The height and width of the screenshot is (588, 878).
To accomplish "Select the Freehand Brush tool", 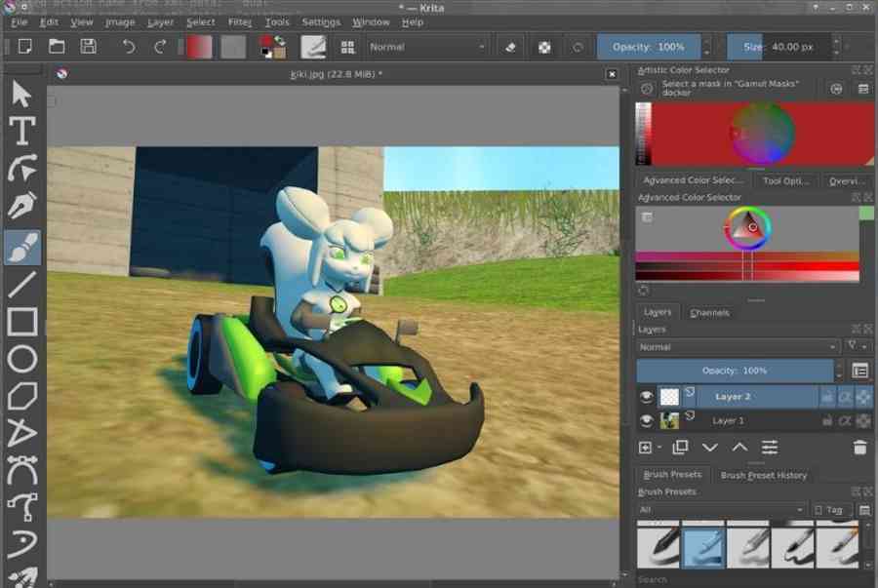I will pyautogui.click(x=21, y=248).
